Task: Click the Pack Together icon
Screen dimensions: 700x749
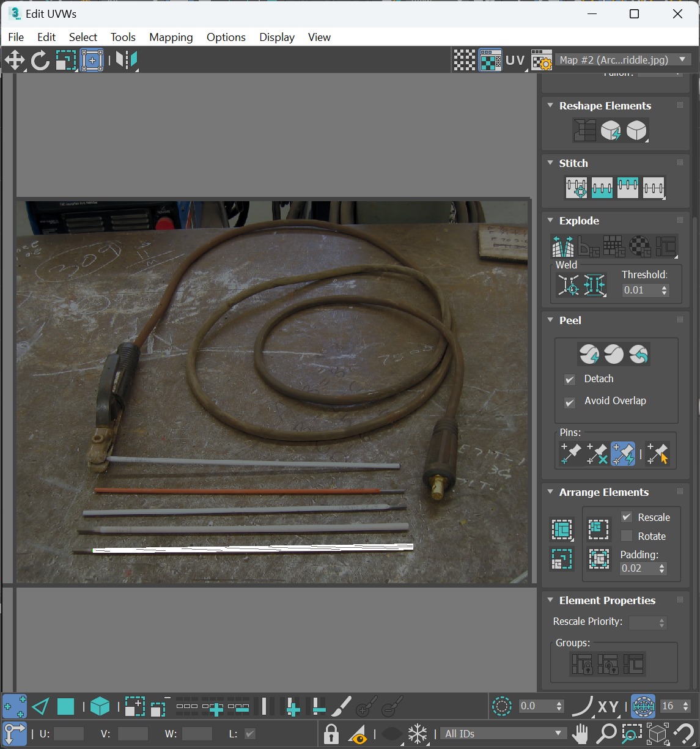Action: pos(599,528)
